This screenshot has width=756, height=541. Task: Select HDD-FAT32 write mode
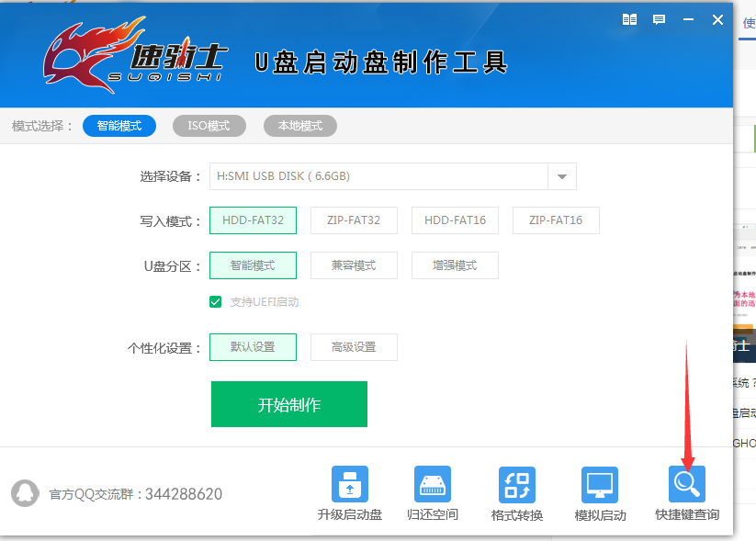pyautogui.click(x=253, y=220)
